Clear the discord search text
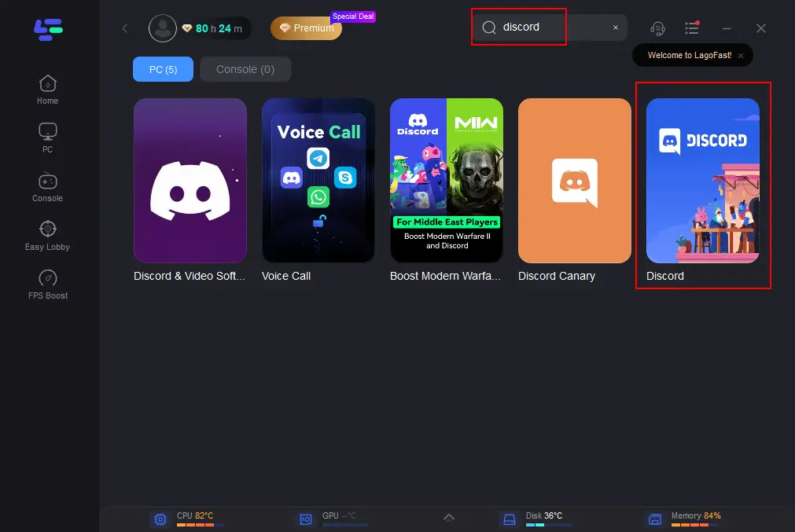The height and width of the screenshot is (532, 795). point(616,28)
